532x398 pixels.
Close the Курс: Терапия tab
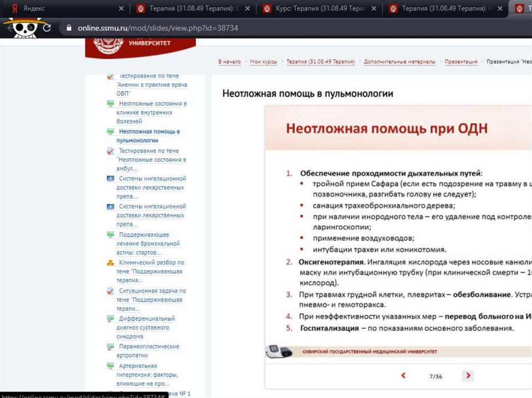[x=374, y=8]
